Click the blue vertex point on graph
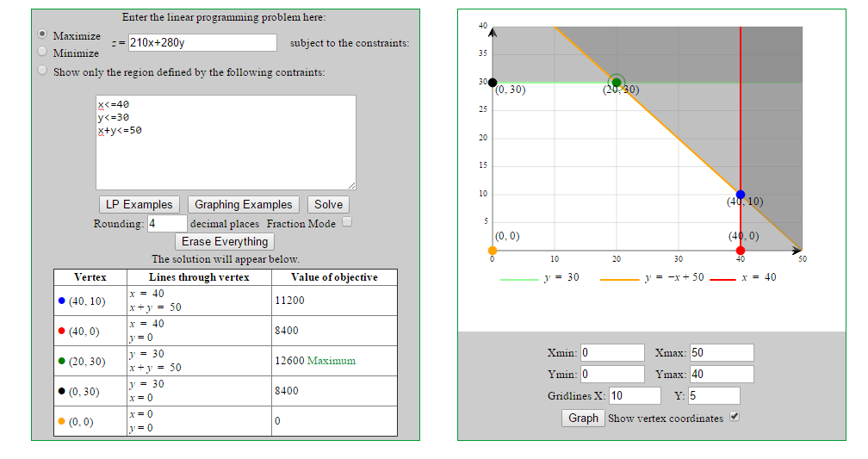This screenshot has height=459, width=868. click(741, 195)
